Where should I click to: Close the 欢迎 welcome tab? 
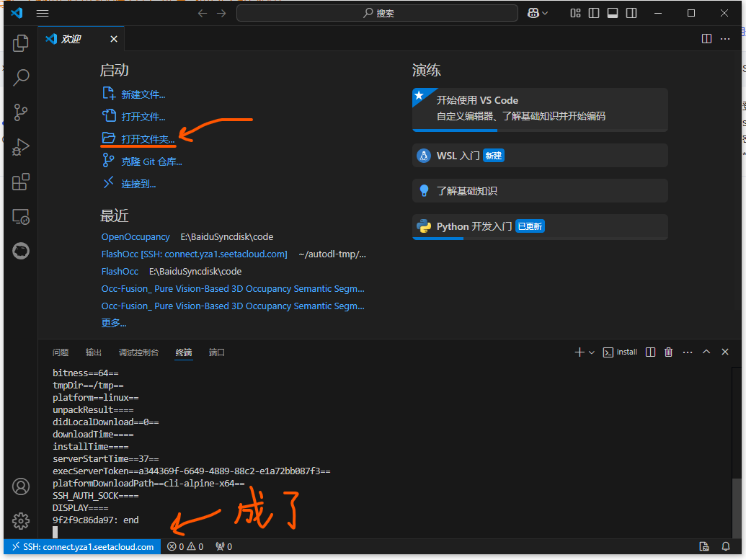coord(114,39)
